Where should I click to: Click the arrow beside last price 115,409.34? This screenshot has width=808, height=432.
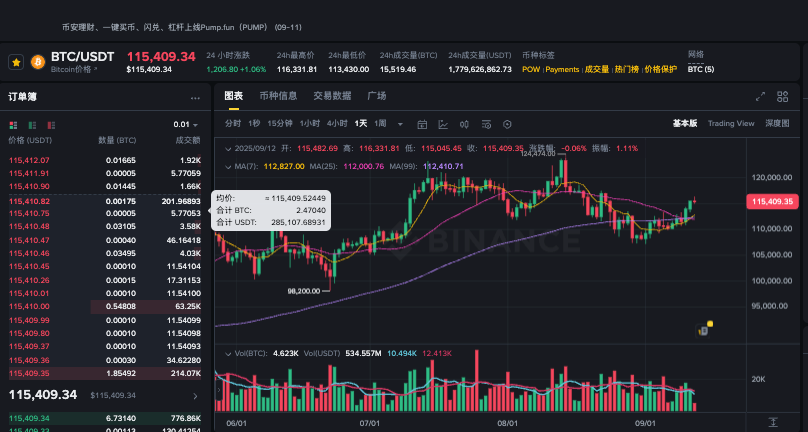[195, 396]
